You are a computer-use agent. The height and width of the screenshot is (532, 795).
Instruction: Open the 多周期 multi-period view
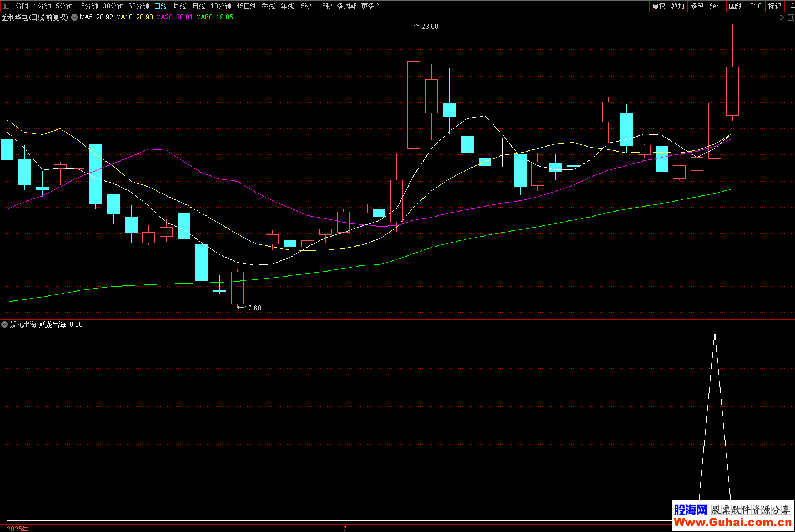[346, 6]
